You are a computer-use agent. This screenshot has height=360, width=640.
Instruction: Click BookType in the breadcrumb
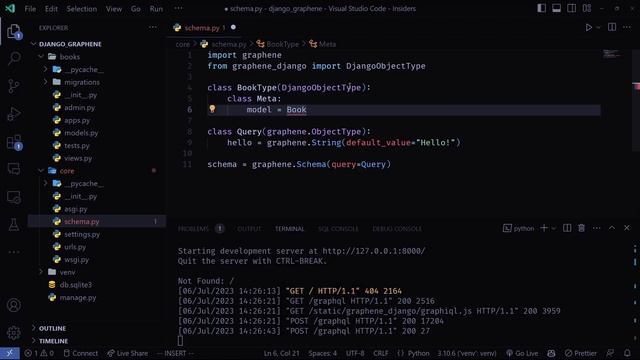pyautogui.click(x=282, y=44)
